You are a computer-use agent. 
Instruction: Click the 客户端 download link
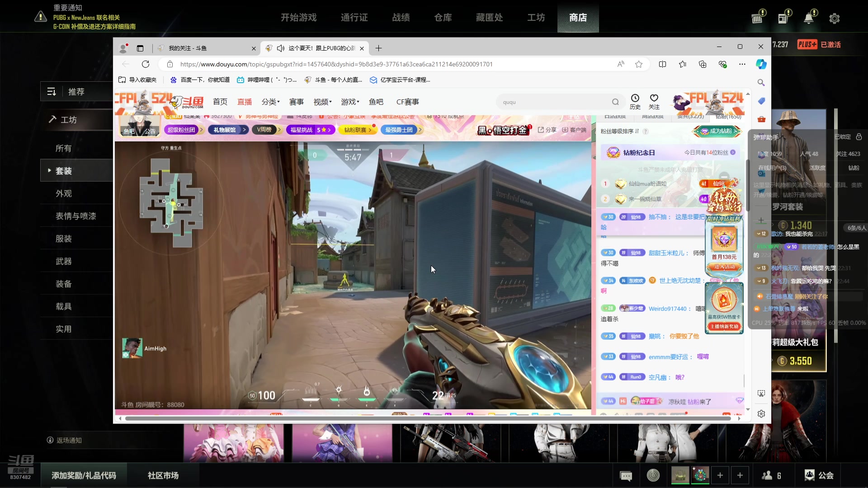(574, 130)
